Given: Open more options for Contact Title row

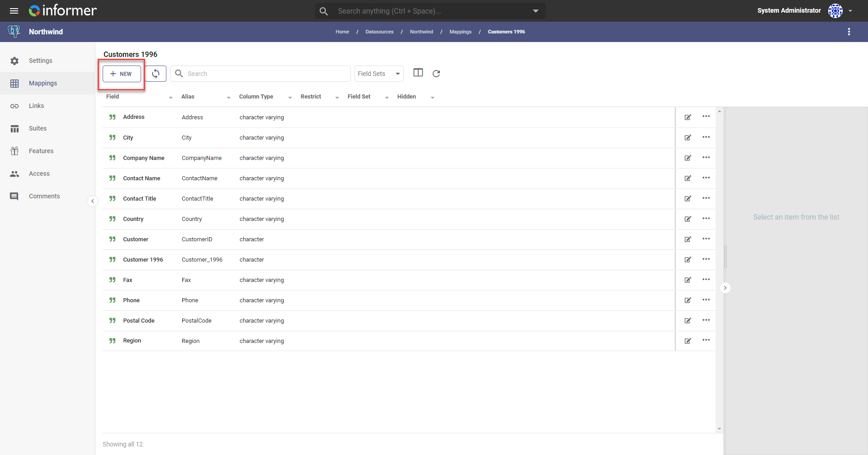Looking at the screenshot, I should pyautogui.click(x=706, y=198).
